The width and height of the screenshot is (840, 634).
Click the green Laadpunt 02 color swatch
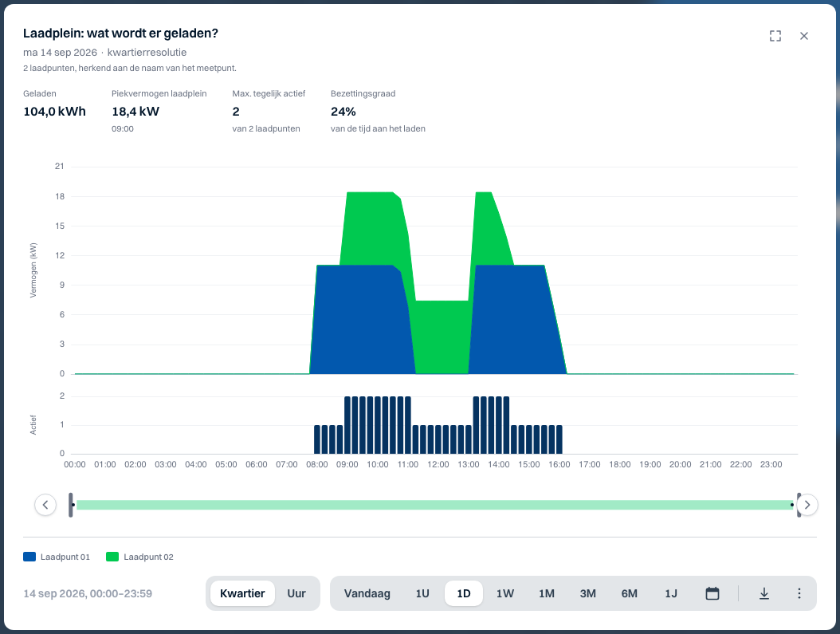[112, 557]
